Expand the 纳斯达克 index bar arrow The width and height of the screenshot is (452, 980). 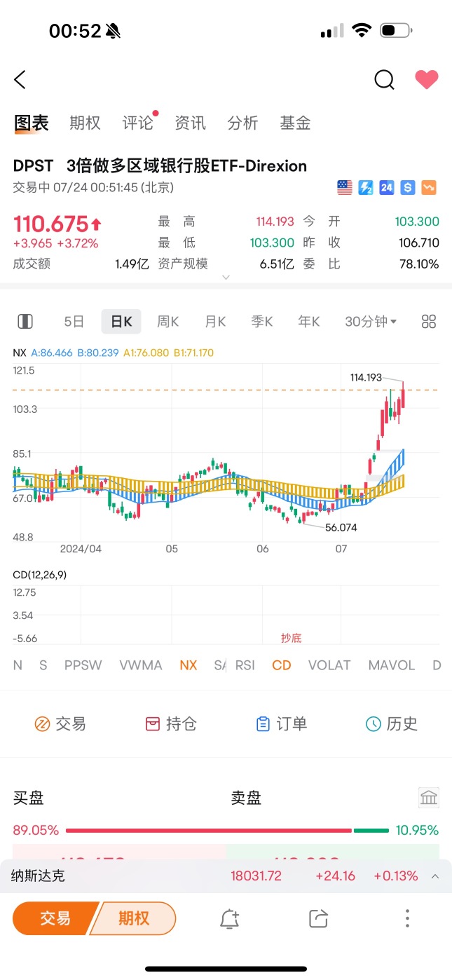[435, 876]
